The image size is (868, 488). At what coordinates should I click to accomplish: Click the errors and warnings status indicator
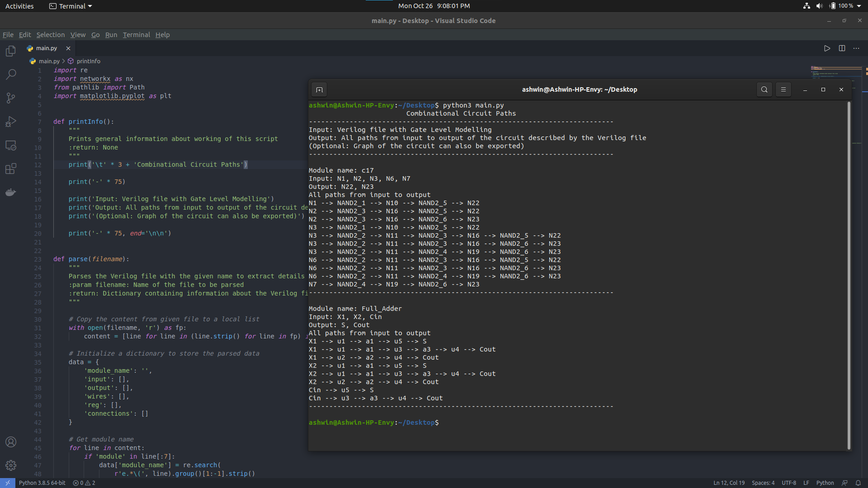[84, 483]
